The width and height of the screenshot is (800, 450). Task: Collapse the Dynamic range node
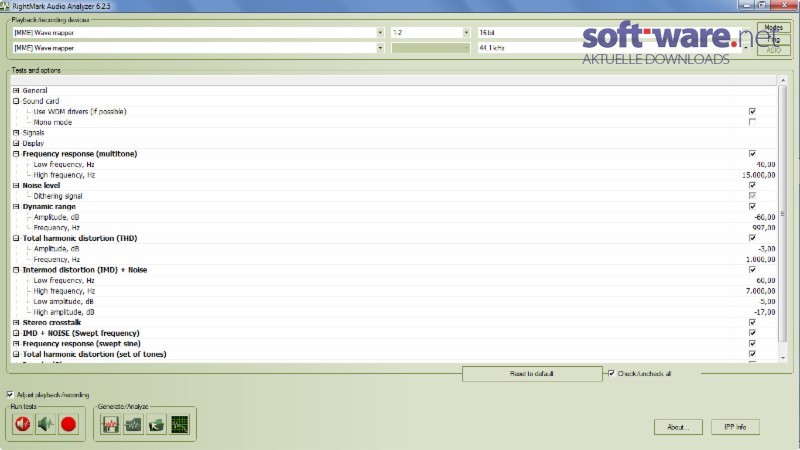(16, 207)
